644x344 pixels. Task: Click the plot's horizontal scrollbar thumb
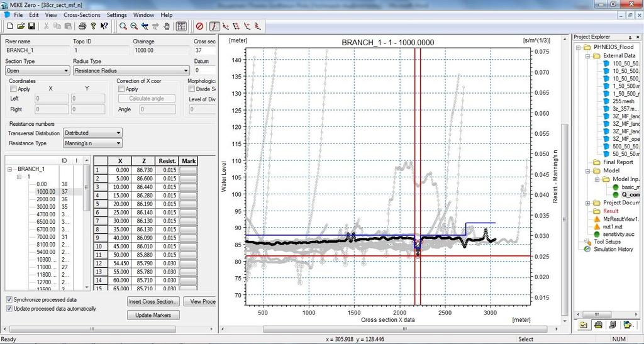(404, 330)
